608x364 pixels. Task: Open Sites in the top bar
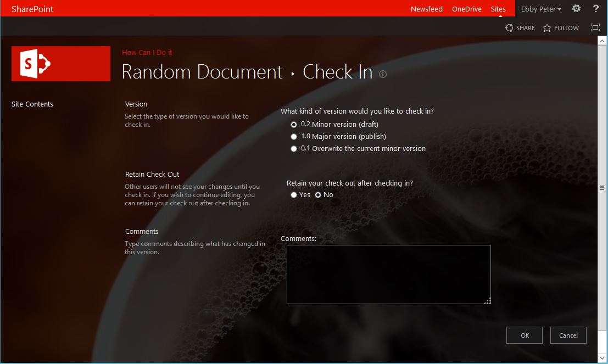tap(498, 9)
